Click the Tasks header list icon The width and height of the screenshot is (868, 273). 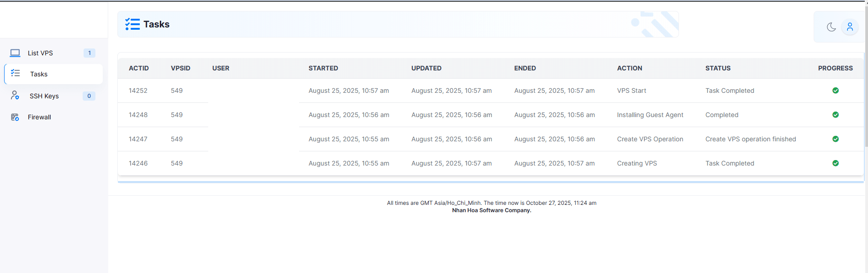132,24
